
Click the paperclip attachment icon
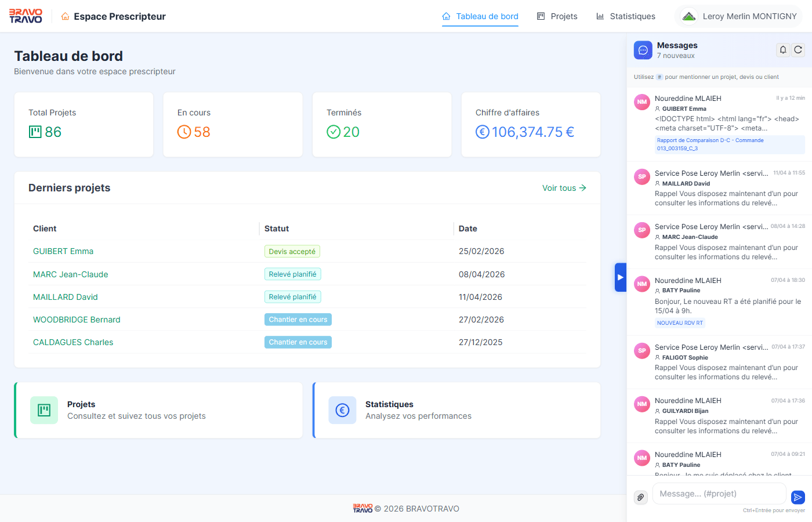641,497
